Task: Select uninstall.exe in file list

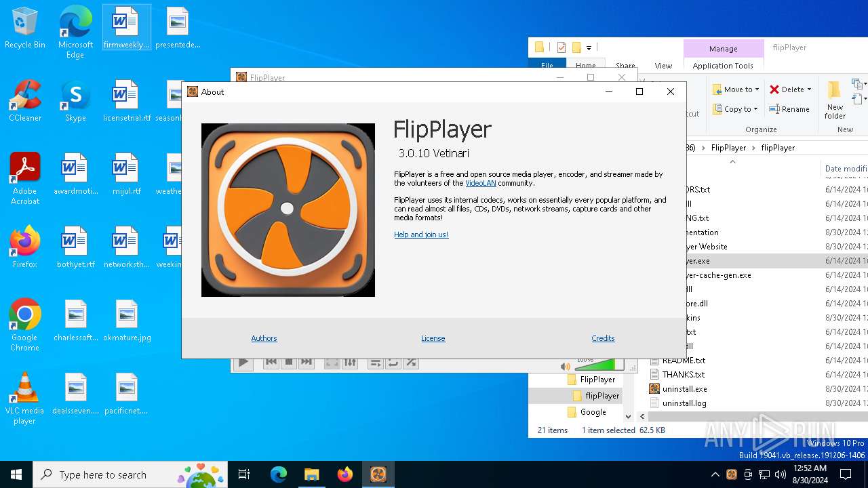Action: pos(684,389)
